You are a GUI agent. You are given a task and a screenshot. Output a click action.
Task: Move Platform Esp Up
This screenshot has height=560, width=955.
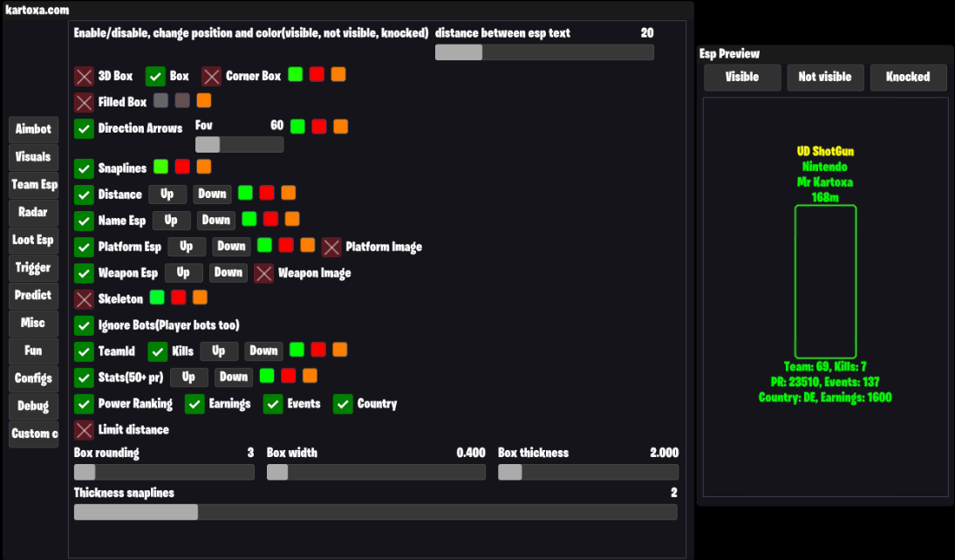pyautogui.click(x=187, y=246)
